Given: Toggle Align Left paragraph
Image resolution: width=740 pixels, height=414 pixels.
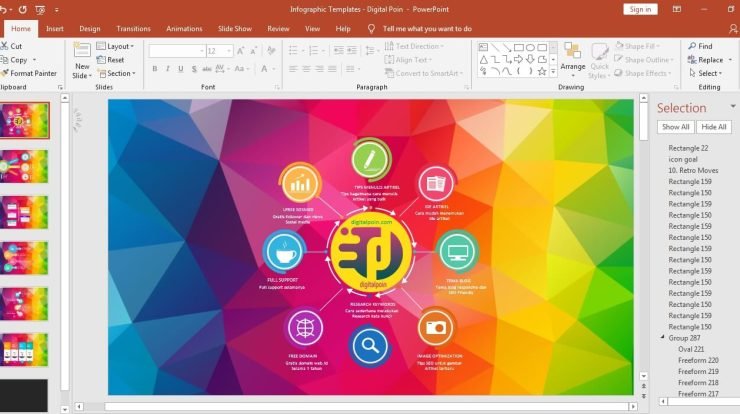Looking at the screenshot, I should point(293,69).
